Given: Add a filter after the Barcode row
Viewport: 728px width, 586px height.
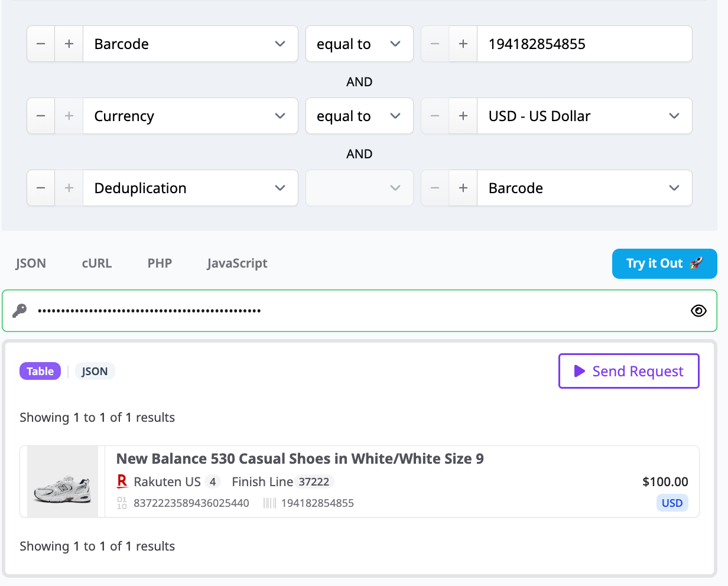Looking at the screenshot, I should coord(69,44).
